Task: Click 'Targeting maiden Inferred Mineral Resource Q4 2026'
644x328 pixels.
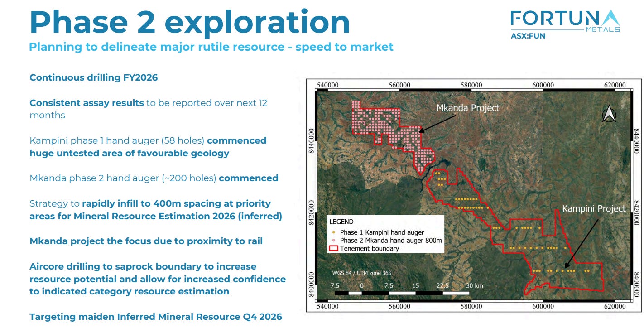Action: [156, 317]
